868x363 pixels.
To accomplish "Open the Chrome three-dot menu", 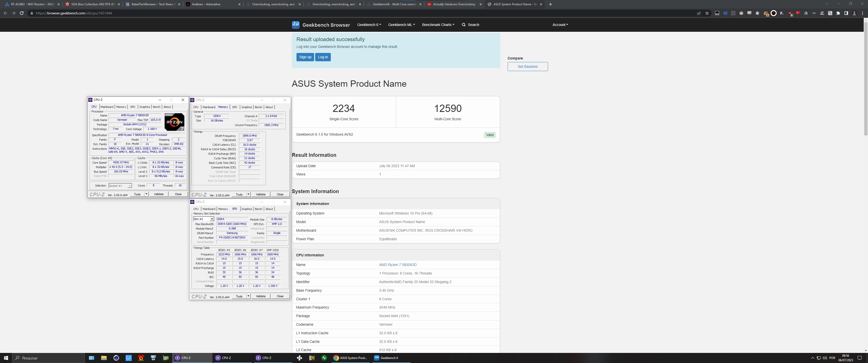I will pos(862,13).
